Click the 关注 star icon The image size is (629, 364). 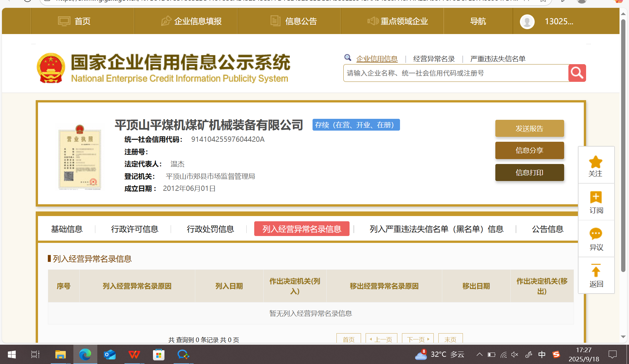click(x=596, y=162)
